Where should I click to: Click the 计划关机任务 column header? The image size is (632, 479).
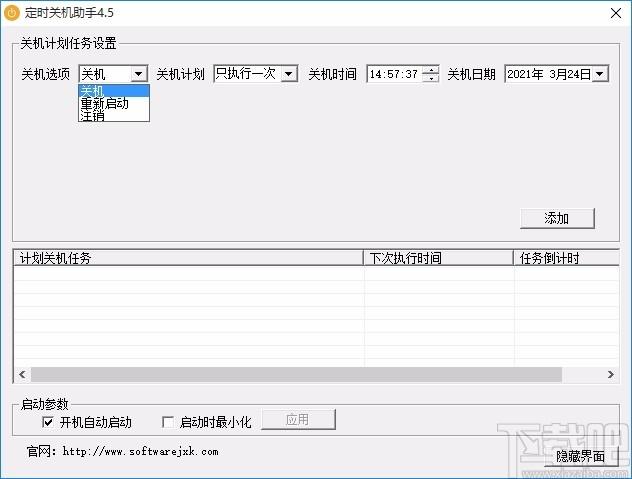pos(188,258)
